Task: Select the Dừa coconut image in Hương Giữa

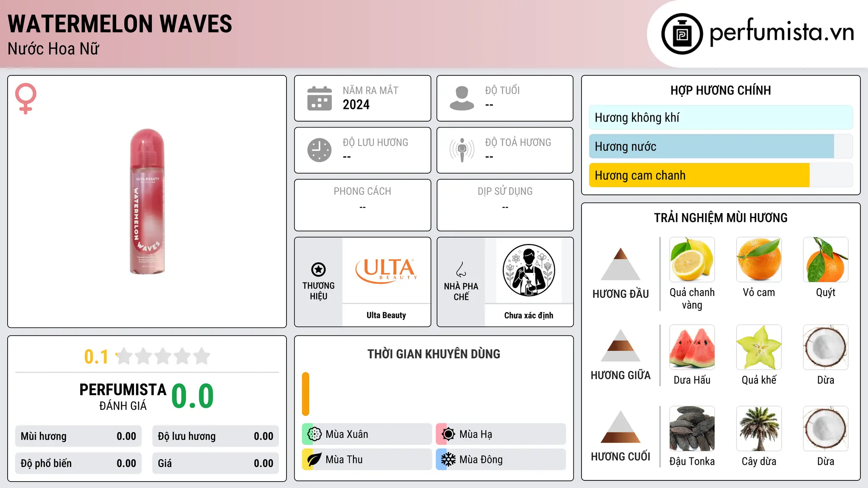Action: (826, 347)
